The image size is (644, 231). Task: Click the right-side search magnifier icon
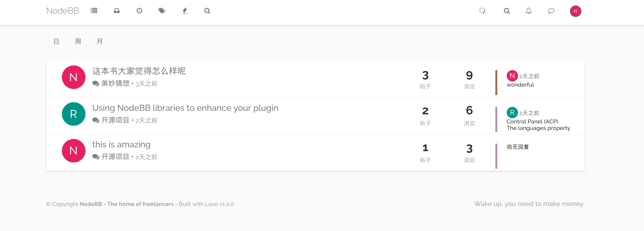pos(507,11)
